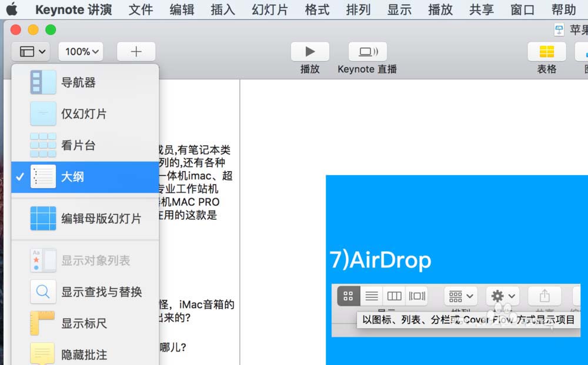Image resolution: width=588 pixels, height=365 pixels.
Task: Open the 编辑 menu
Action: tap(182, 9)
